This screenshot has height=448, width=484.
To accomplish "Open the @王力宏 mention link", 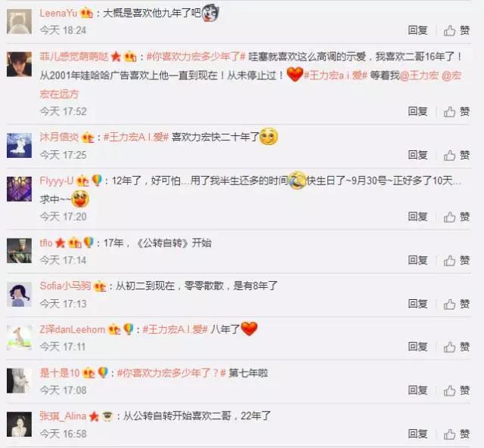I will pyautogui.click(x=419, y=75).
